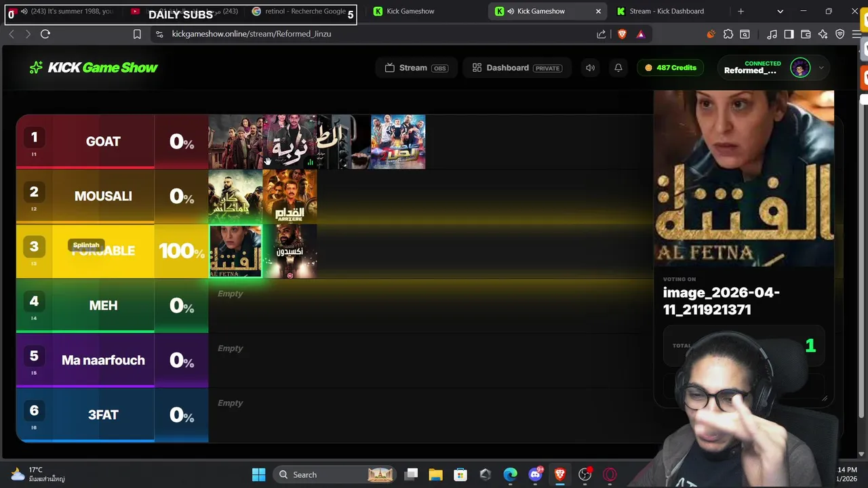This screenshot has width=868, height=488.
Task: Open Microsoft Edge from taskbar
Action: (x=510, y=474)
